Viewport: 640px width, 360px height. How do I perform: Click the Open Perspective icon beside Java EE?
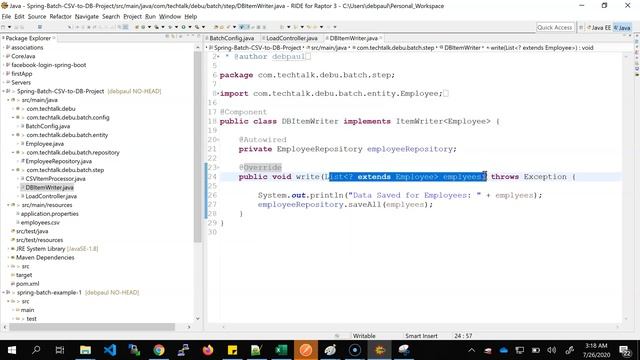click(x=580, y=27)
